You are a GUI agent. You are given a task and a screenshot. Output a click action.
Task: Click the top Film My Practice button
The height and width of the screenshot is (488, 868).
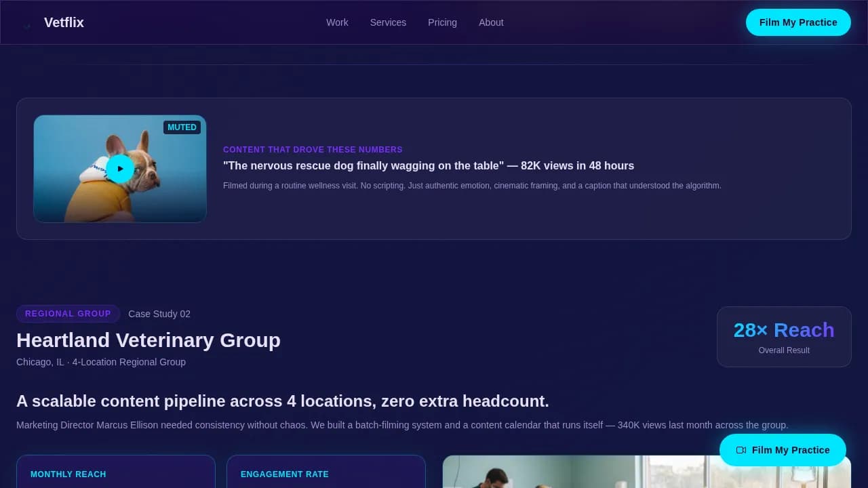pyautogui.click(x=798, y=22)
